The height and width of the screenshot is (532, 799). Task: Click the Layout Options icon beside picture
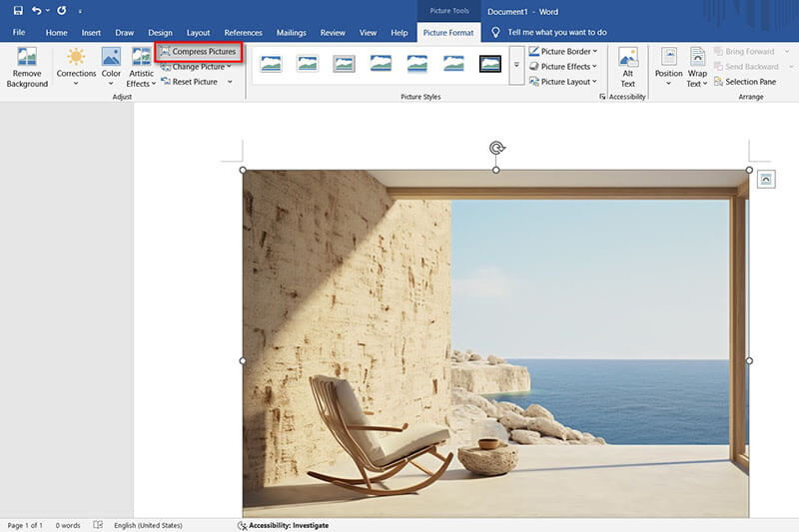[x=765, y=179]
